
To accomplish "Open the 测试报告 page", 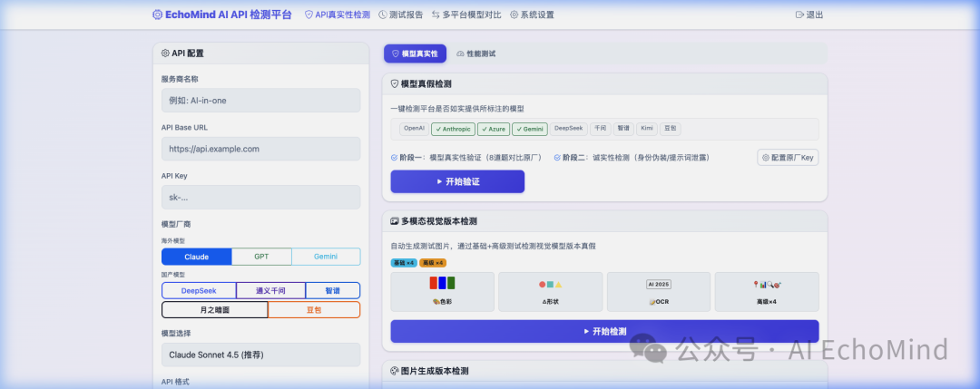I will (x=401, y=15).
